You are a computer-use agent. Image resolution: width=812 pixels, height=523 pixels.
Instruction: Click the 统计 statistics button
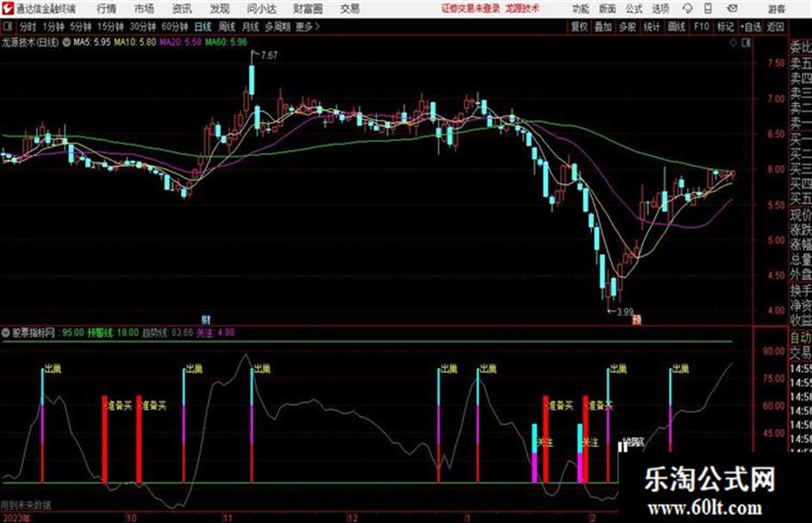(652, 27)
